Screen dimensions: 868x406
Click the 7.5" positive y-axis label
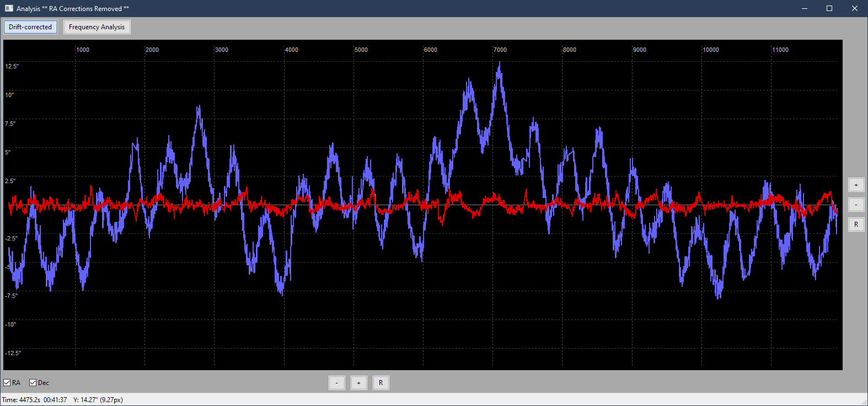[x=10, y=124]
